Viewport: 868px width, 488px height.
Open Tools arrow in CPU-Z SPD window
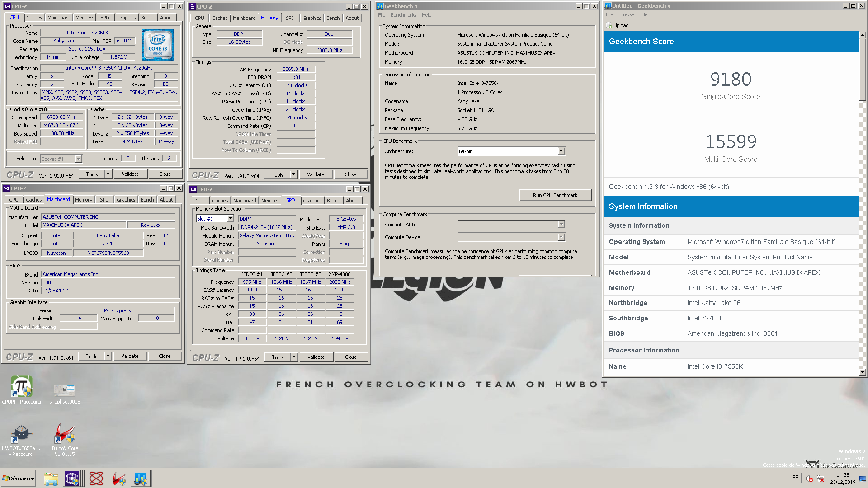(294, 357)
